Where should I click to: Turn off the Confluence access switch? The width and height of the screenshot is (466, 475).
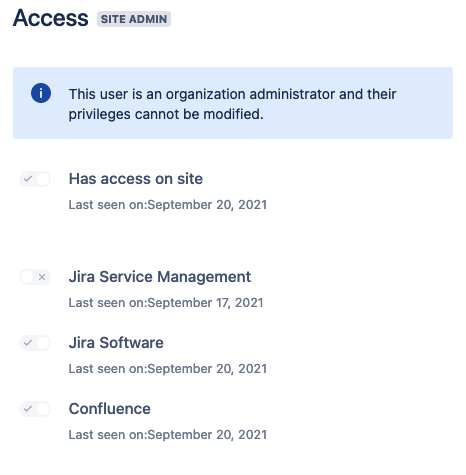click(35, 409)
